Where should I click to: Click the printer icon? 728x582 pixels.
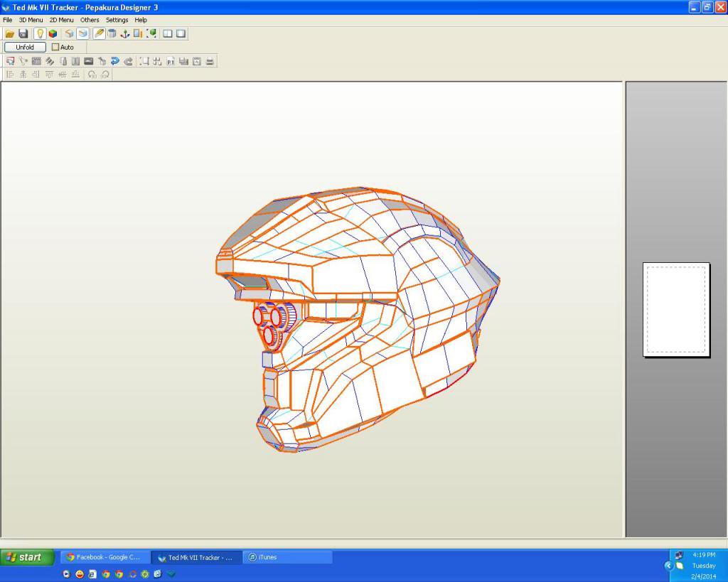[210, 61]
